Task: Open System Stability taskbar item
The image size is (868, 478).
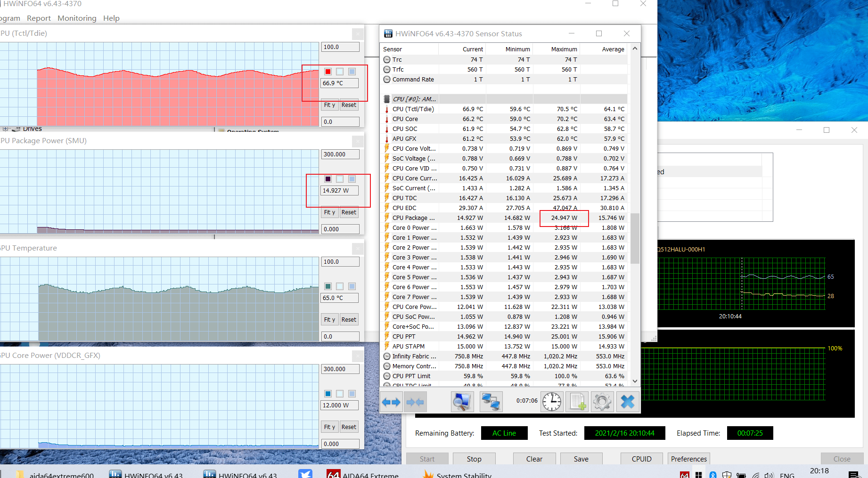Action: [x=457, y=474]
